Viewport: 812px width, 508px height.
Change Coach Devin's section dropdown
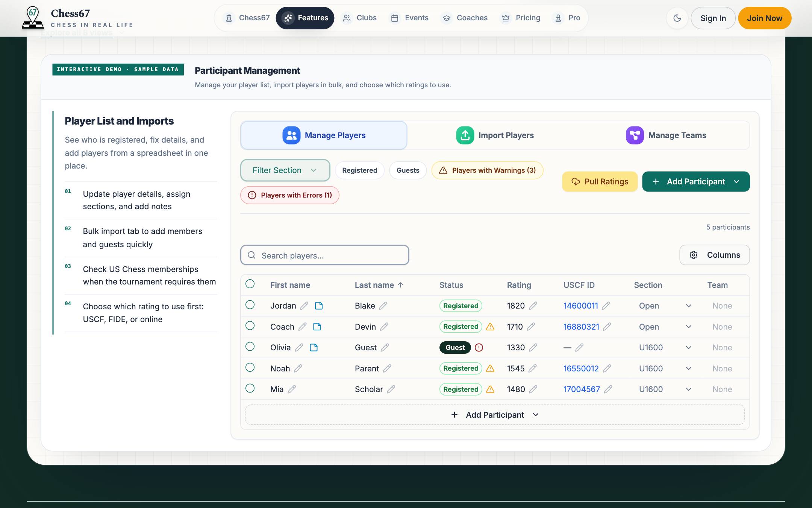pyautogui.click(x=665, y=327)
